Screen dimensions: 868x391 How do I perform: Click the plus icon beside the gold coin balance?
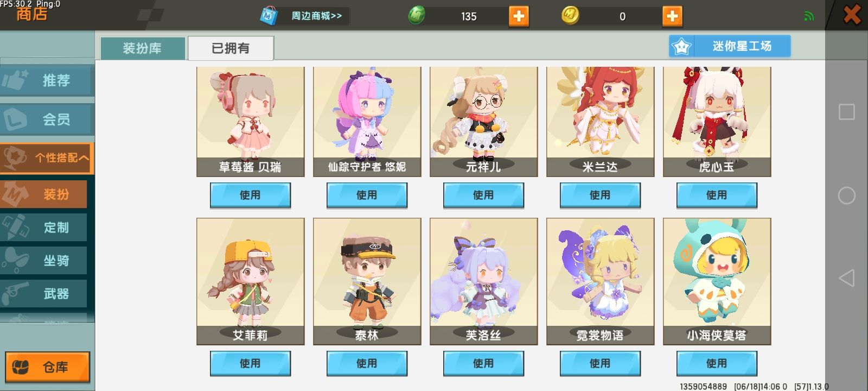tap(672, 16)
